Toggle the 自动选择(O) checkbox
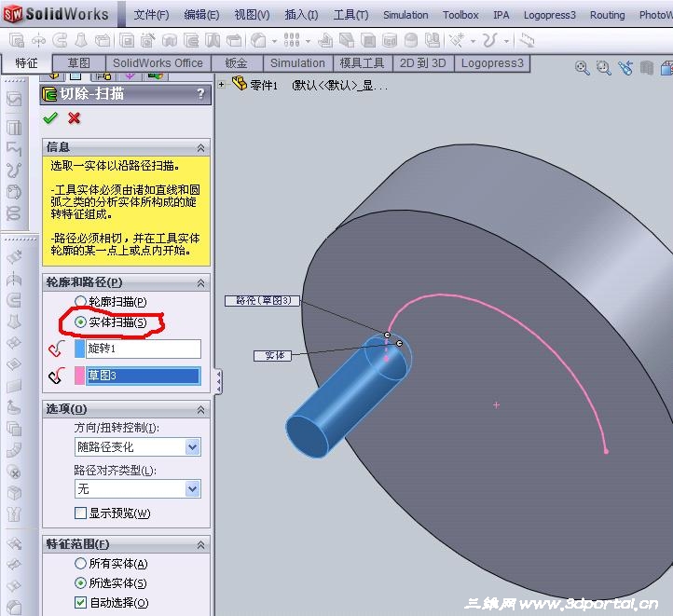Image resolution: width=673 pixels, height=616 pixels. click(80, 603)
